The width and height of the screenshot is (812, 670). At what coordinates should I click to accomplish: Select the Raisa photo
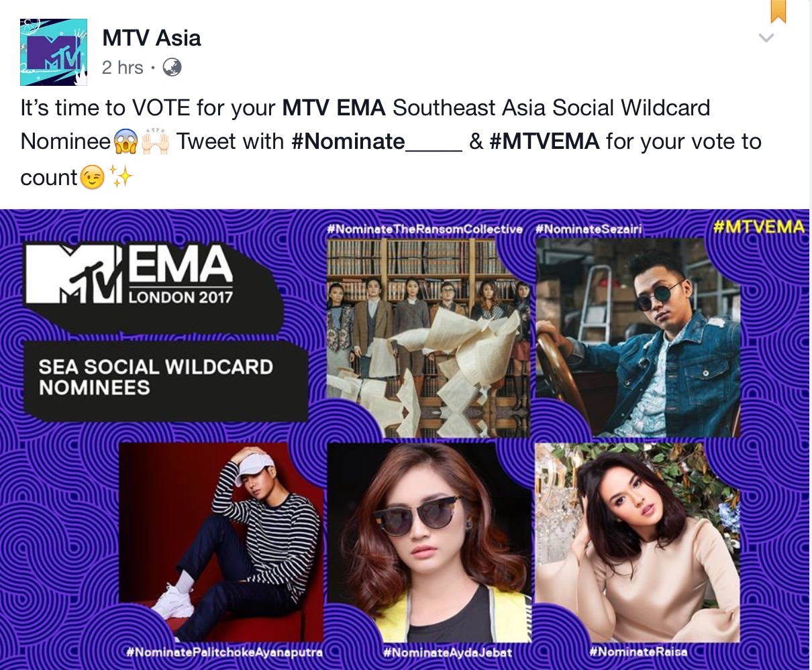coord(638,541)
